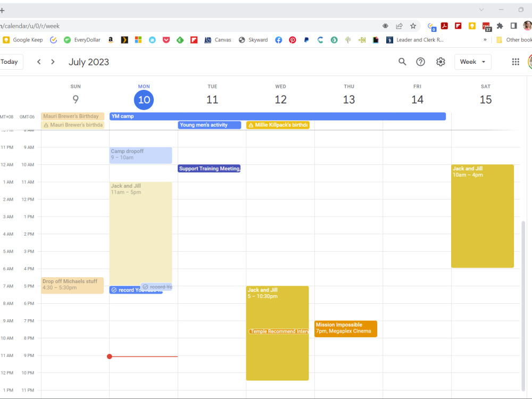This screenshot has width=532, height=399.
Task: Open the Leader and Clerk Resources bookmark
Action: [415, 40]
